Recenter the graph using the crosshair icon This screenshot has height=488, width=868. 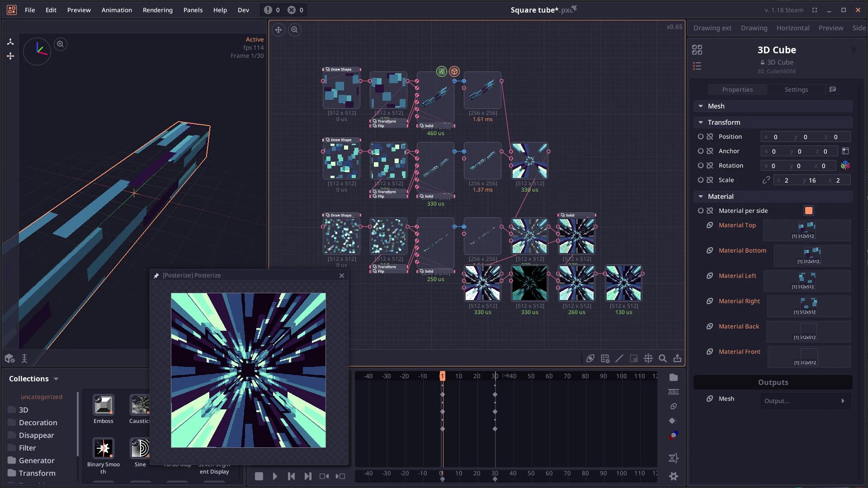[x=648, y=358]
